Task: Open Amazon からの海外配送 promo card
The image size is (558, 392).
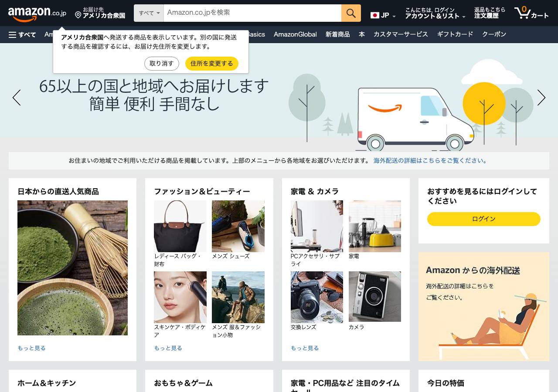Action: [x=484, y=307]
